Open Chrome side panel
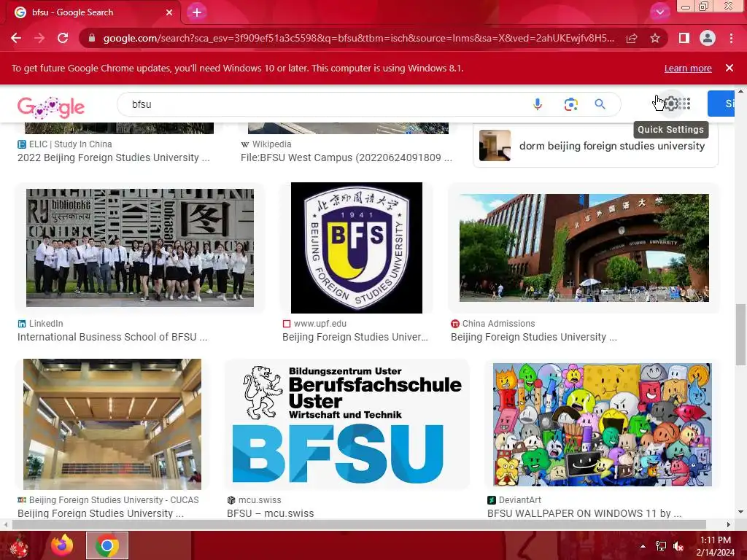The height and width of the screenshot is (560, 747). (x=684, y=38)
